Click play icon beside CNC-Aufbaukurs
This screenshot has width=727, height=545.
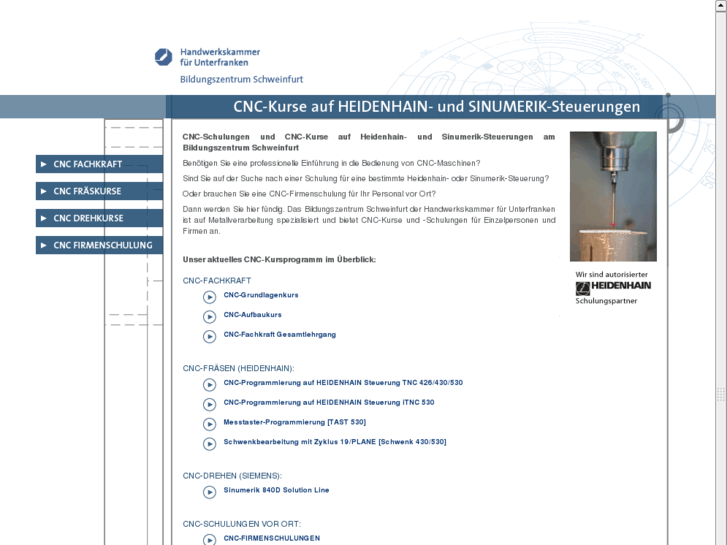click(x=210, y=316)
